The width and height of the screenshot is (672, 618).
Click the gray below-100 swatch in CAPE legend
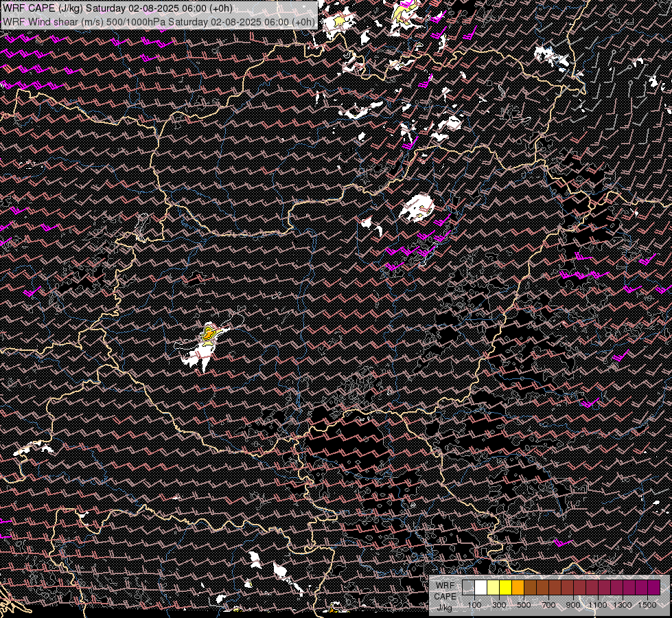pyautogui.click(x=468, y=587)
